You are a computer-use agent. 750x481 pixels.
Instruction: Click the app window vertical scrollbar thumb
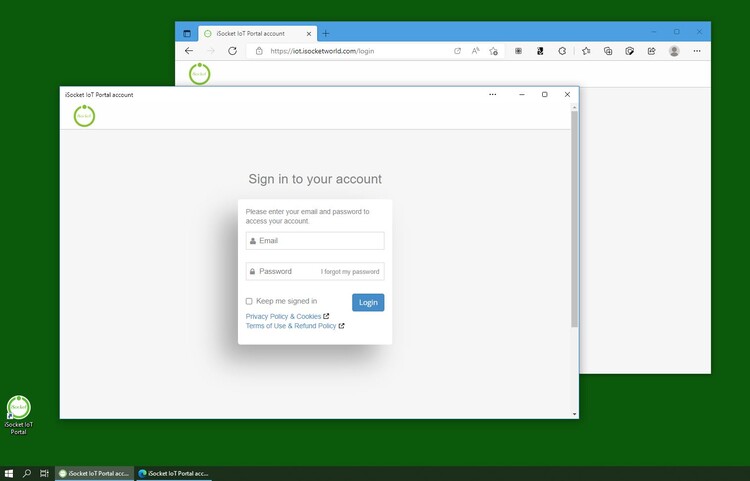coord(574,219)
